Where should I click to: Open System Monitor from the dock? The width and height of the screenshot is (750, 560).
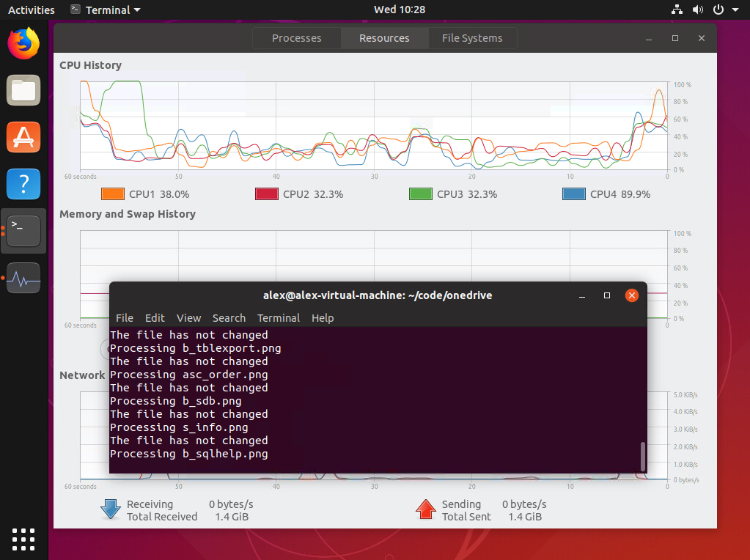pos(23,278)
